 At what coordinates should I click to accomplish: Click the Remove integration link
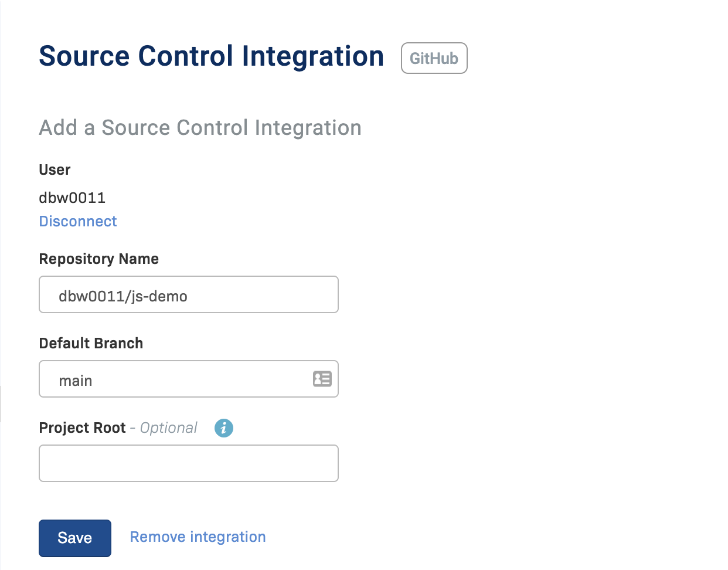click(198, 537)
